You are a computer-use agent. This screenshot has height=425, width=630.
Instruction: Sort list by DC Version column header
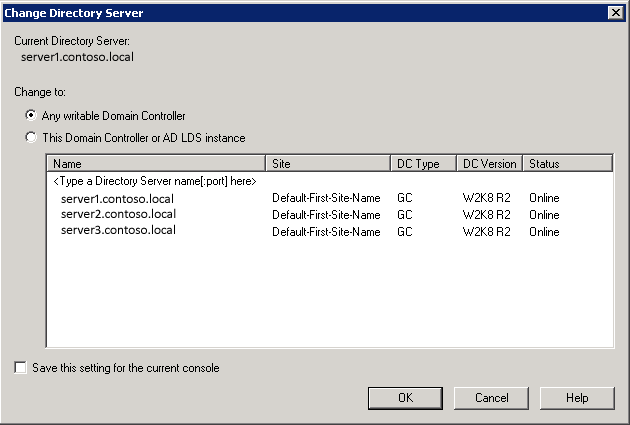coord(489,163)
